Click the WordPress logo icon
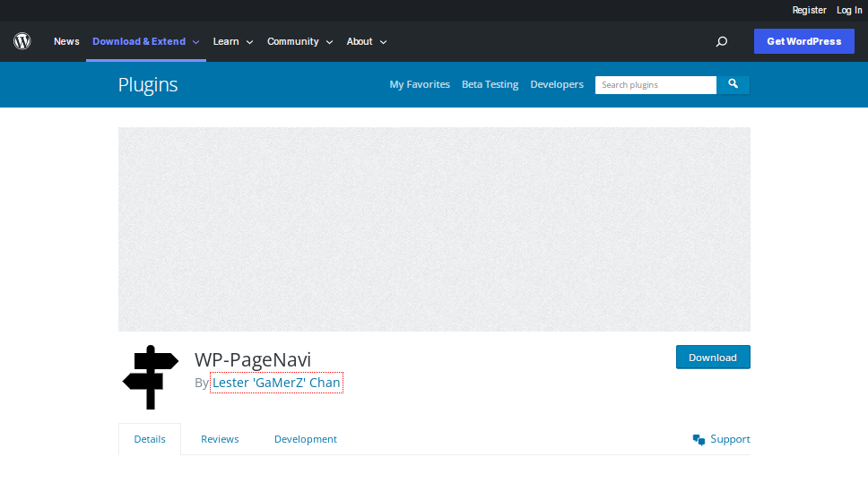Screen dimensions: 868x483 click(22, 41)
